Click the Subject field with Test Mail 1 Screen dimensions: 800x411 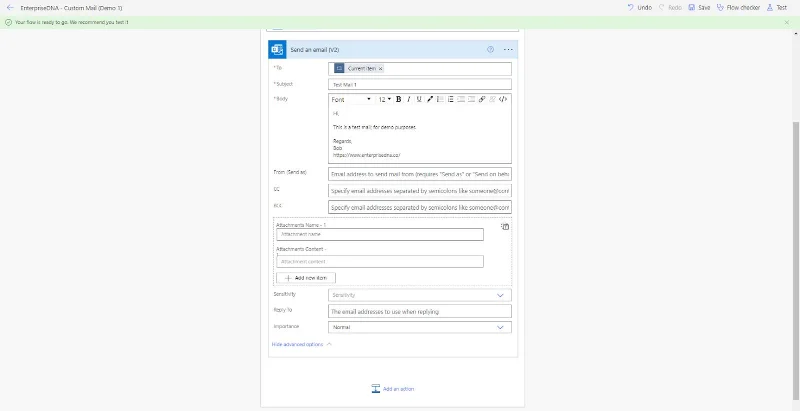pos(419,85)
